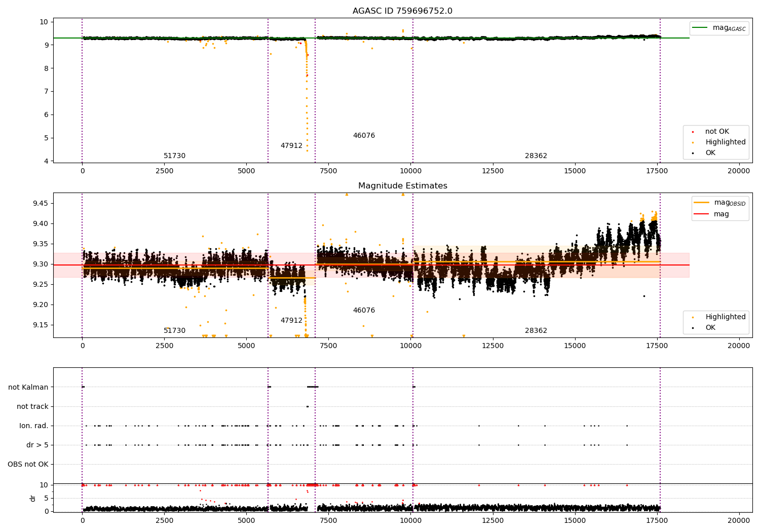Click y-axis tick 9.35 in middle plot
The width and height of the screenshot is (760, 532).
(41, 244)
